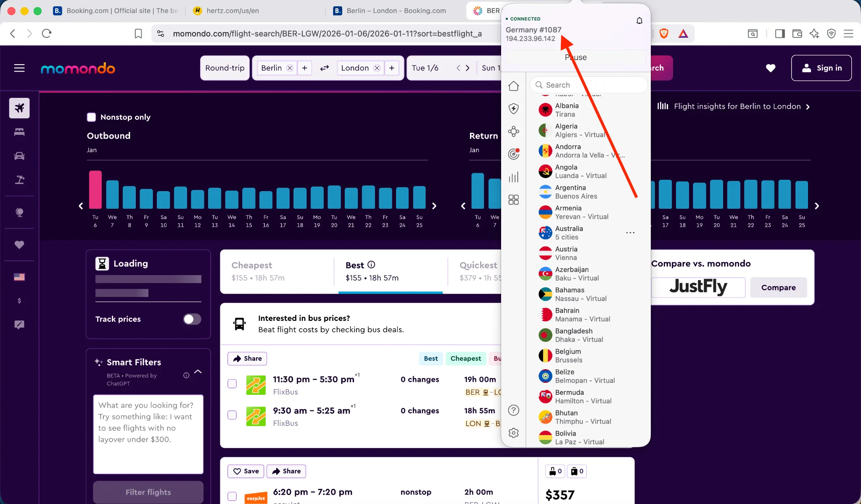Advance to next outbound dates with right arrow

[x=434, y=206]
